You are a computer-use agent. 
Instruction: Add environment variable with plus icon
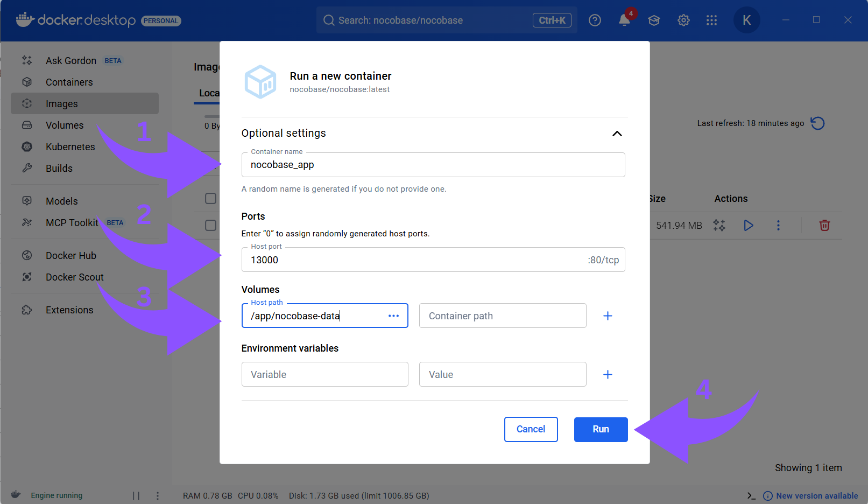coord(608,375)
